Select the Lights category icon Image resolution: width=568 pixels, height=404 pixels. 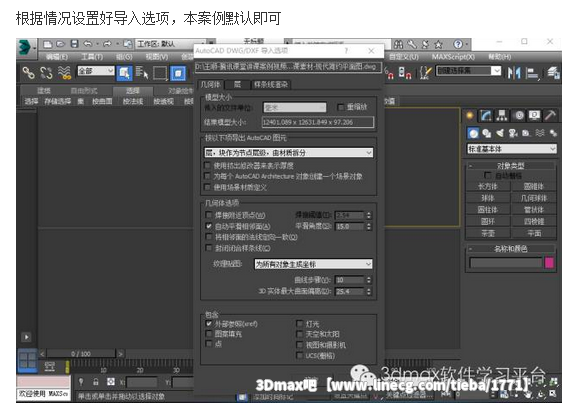500,133
